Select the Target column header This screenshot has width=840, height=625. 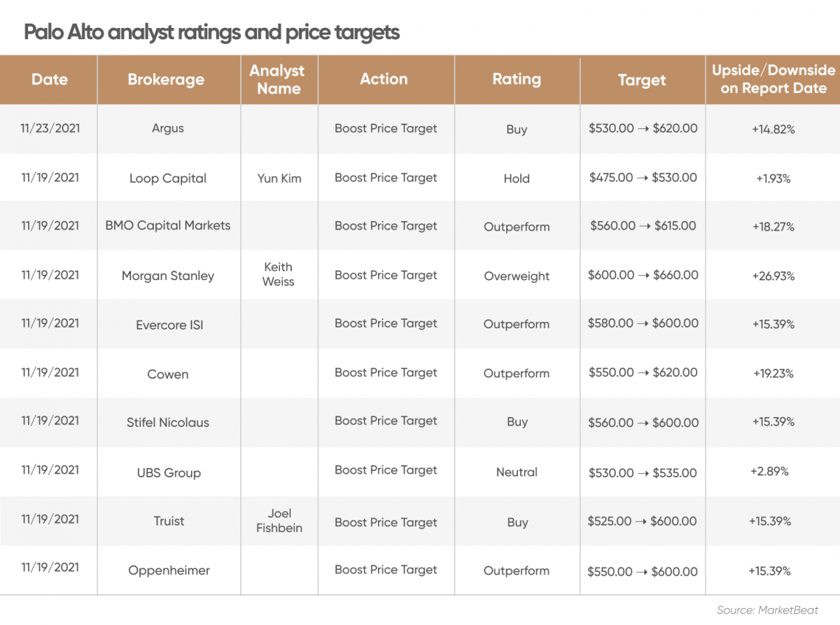click(x=643, y=80)
